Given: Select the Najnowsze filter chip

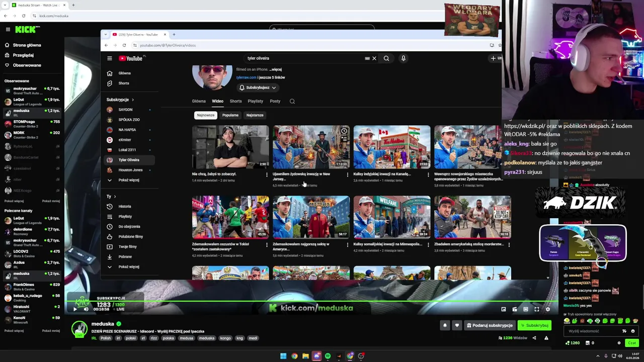Looking at the screenshot, I should click(x=205, y=115).
